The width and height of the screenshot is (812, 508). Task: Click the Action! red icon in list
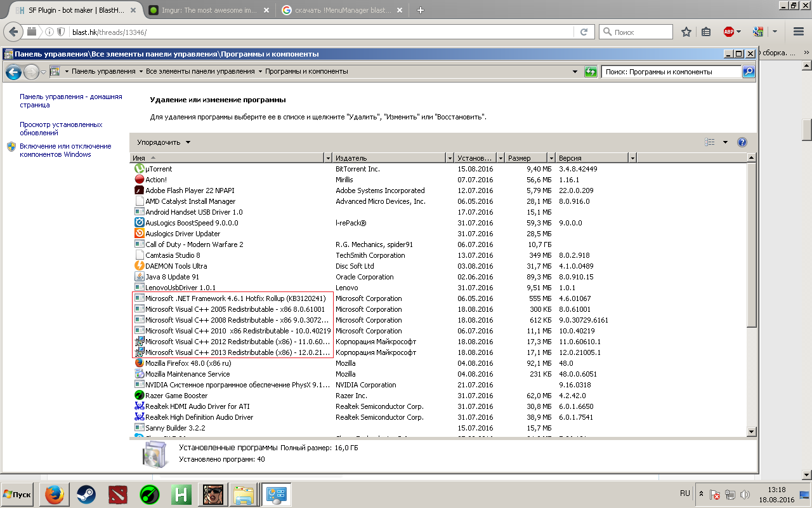140,180
